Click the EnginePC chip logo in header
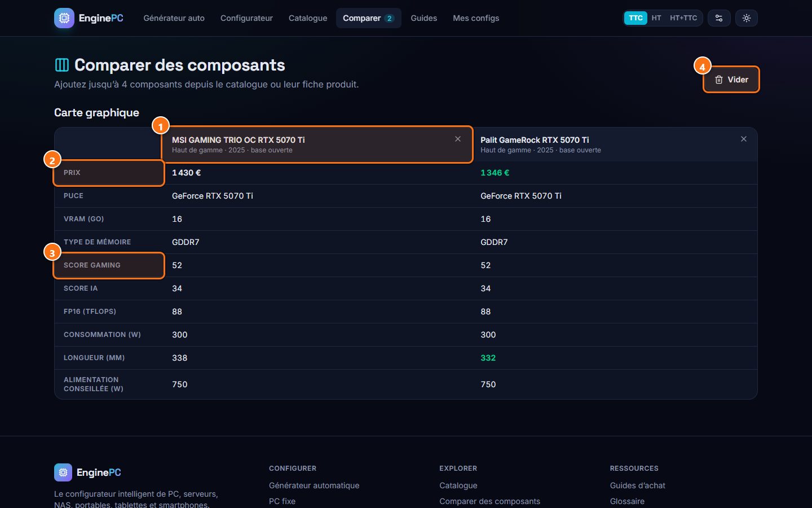 [x=64, y=18]
